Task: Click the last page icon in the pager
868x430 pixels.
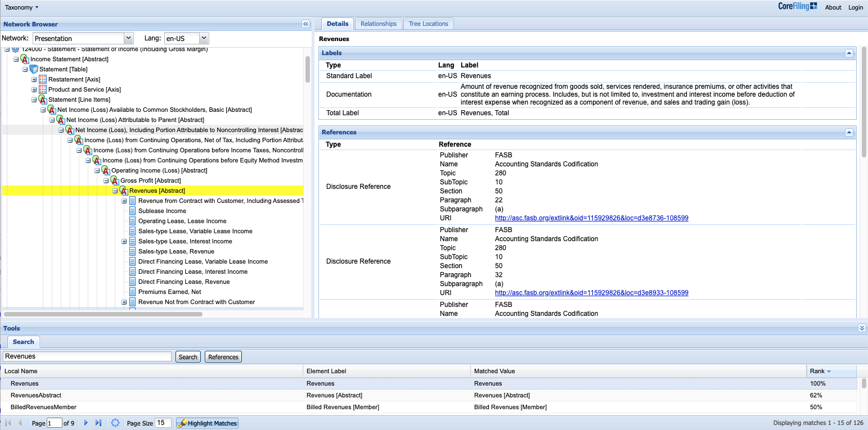Action: (x=98, y=423)
